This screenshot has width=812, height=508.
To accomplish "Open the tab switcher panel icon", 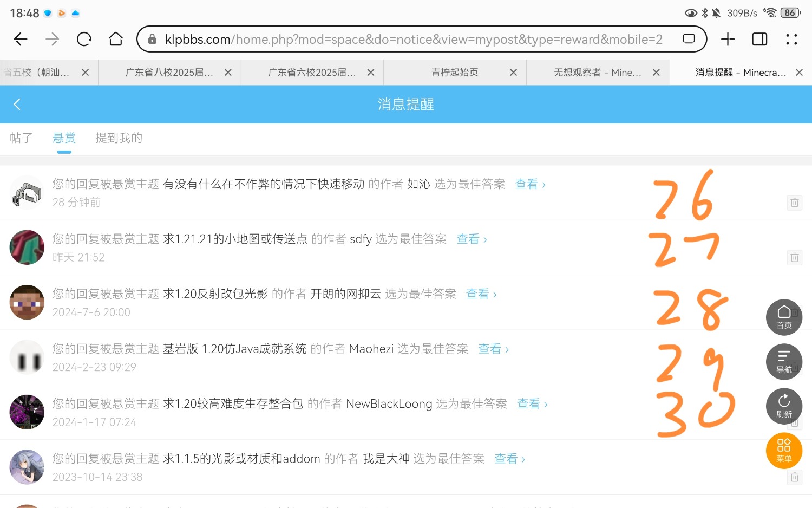I will click(759, 39).
